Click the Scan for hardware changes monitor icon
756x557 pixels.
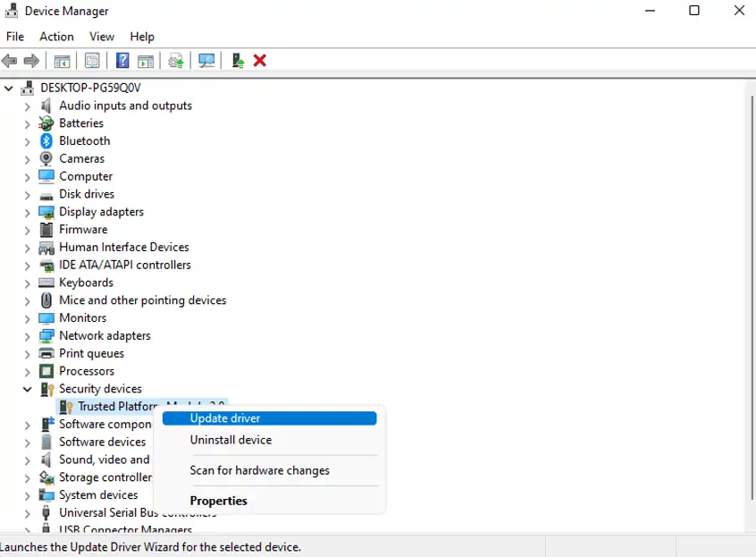206,61
